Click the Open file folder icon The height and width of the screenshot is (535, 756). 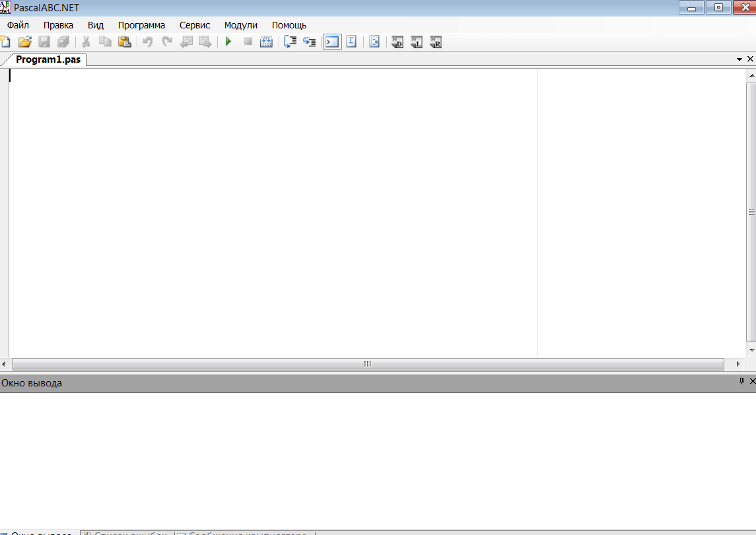[24, 42]
